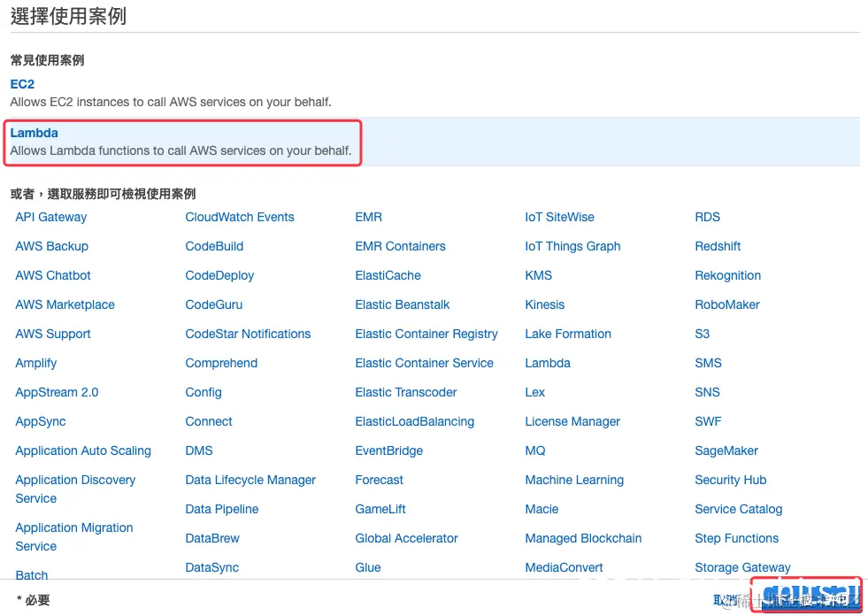Select the Connect service
This screenshot has width=868, height=616.
(x=209, y=421)
